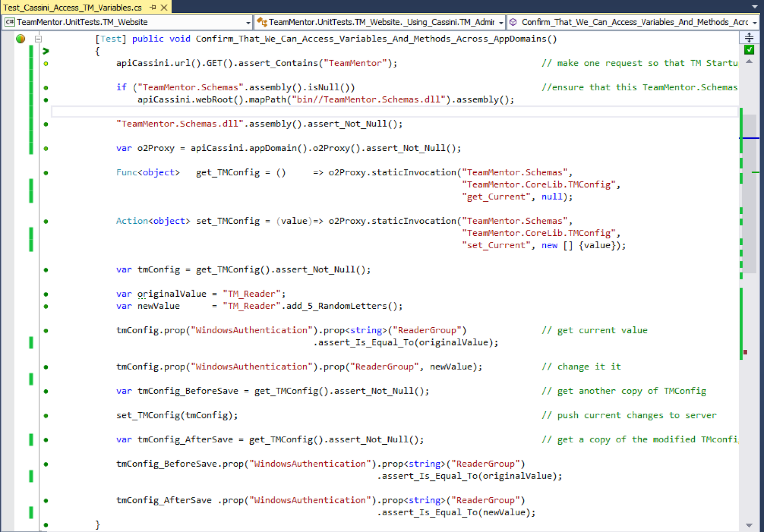Click the green dot beside tmConfig_AfterSave .prop line
The image size is (764, 532).
coord(46,501)
